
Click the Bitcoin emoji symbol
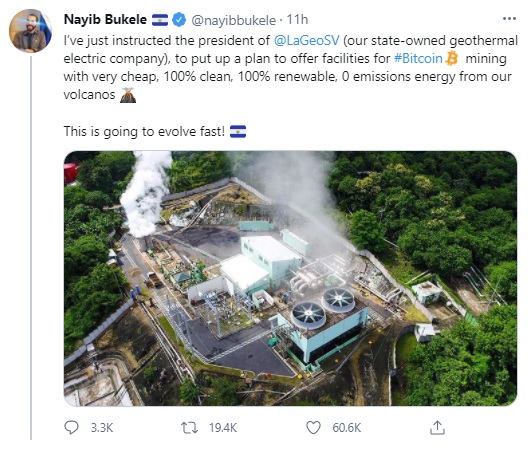click(452, 58)
